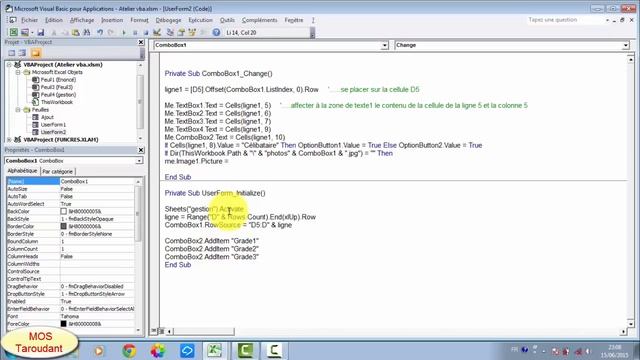Open Find with the binoculars icon

pyautogui.click(x=87, y=32)
